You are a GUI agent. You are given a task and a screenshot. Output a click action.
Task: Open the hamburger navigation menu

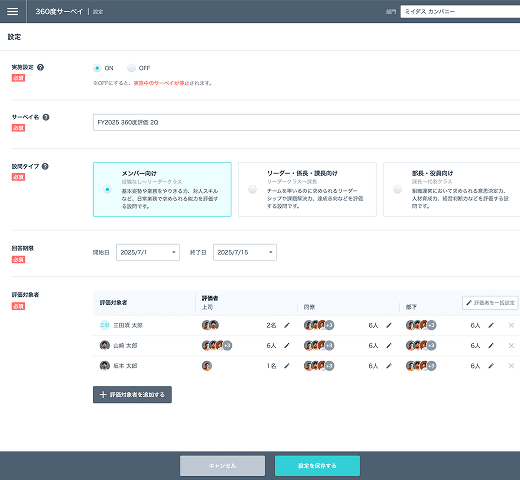(x=13, y=11)
